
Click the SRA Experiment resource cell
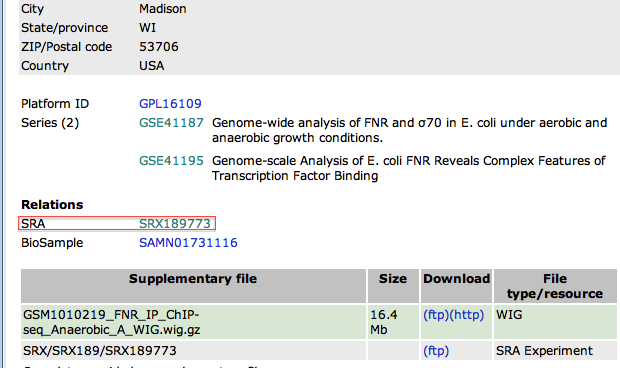click(x=555, y=351)
